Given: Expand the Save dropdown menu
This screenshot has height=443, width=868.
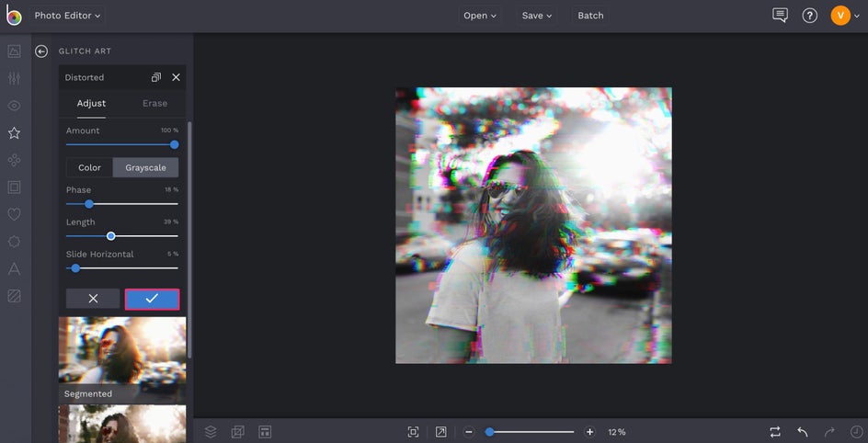Looking at the screenshot, I should coord(537,16).
